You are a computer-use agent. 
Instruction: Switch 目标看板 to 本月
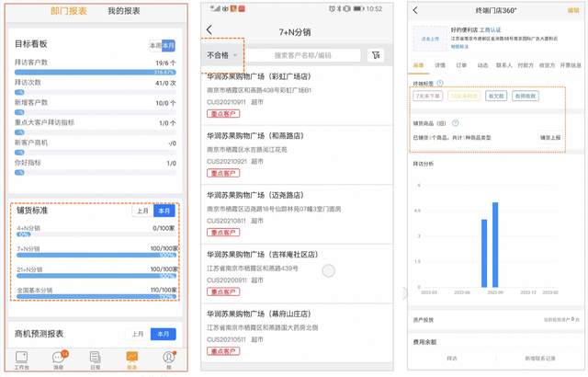tap(169, 45)
